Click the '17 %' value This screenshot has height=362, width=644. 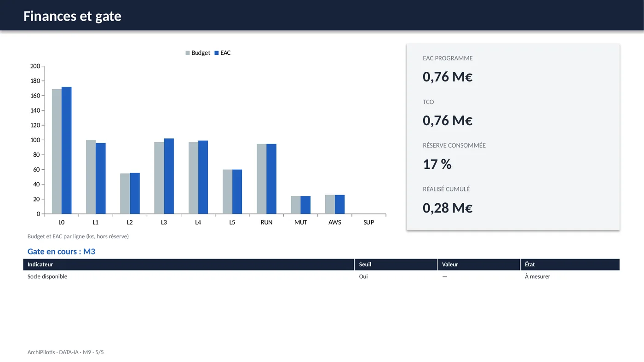tap(437, 164)
